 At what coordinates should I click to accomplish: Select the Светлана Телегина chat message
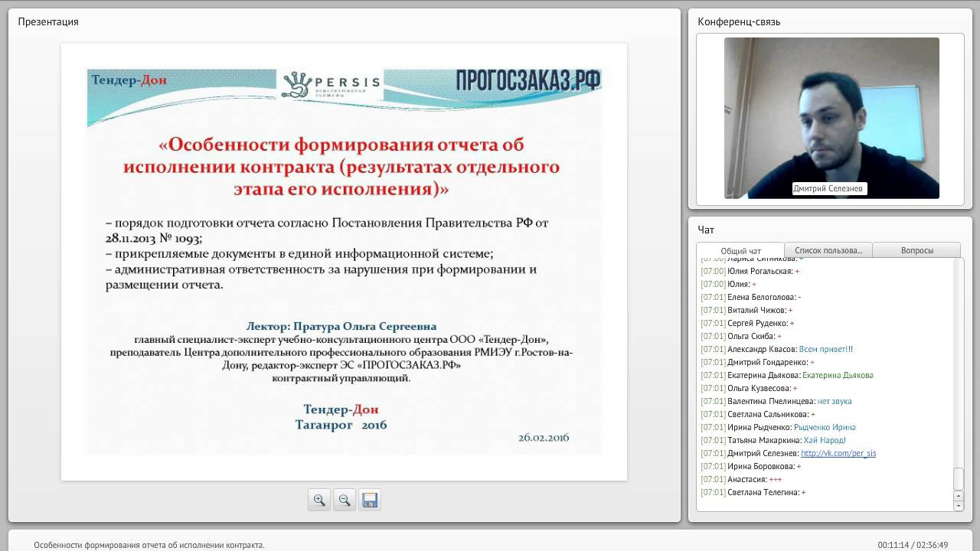pos(753,492)
